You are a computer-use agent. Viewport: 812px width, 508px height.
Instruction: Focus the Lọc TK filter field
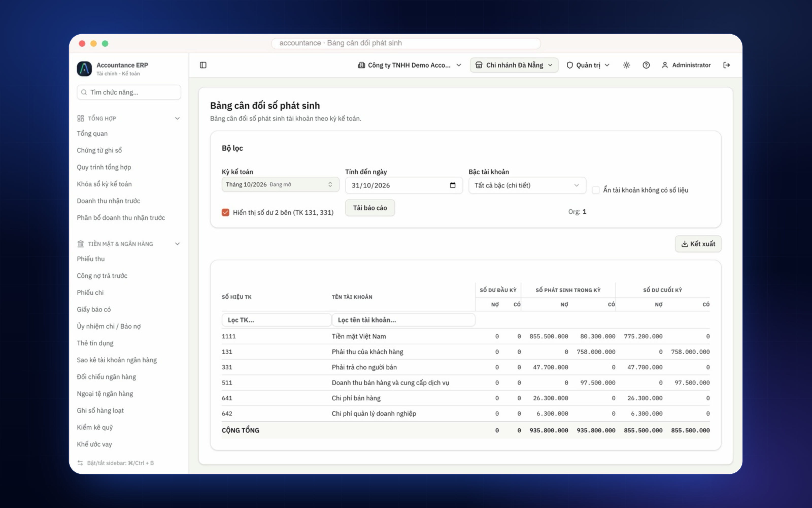coord(277,320)
